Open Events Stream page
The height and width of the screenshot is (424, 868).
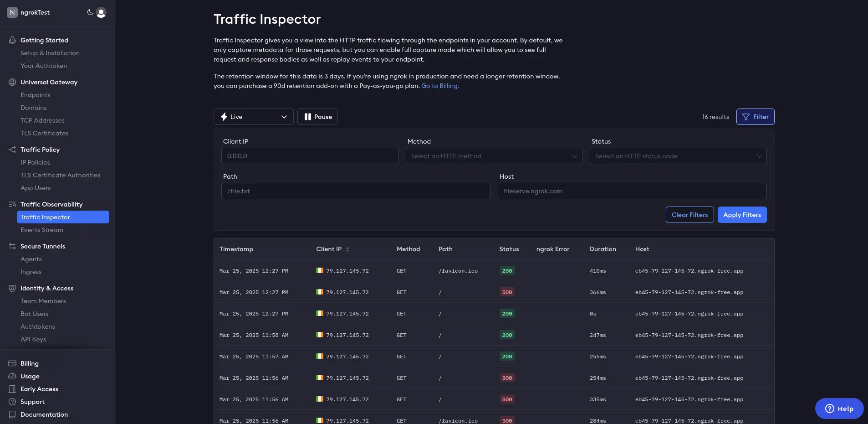(42, 230)
